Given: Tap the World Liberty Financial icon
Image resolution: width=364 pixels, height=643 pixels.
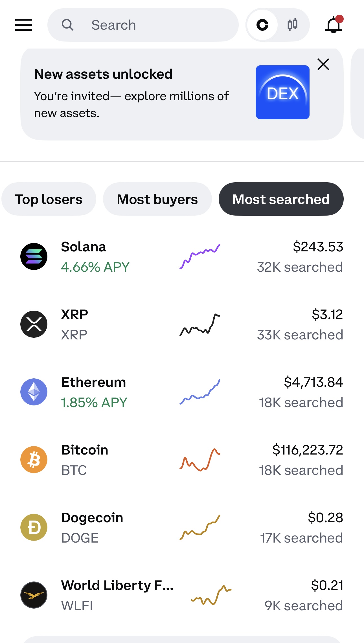Looking at the screenshot, I should tap(34, 595).
